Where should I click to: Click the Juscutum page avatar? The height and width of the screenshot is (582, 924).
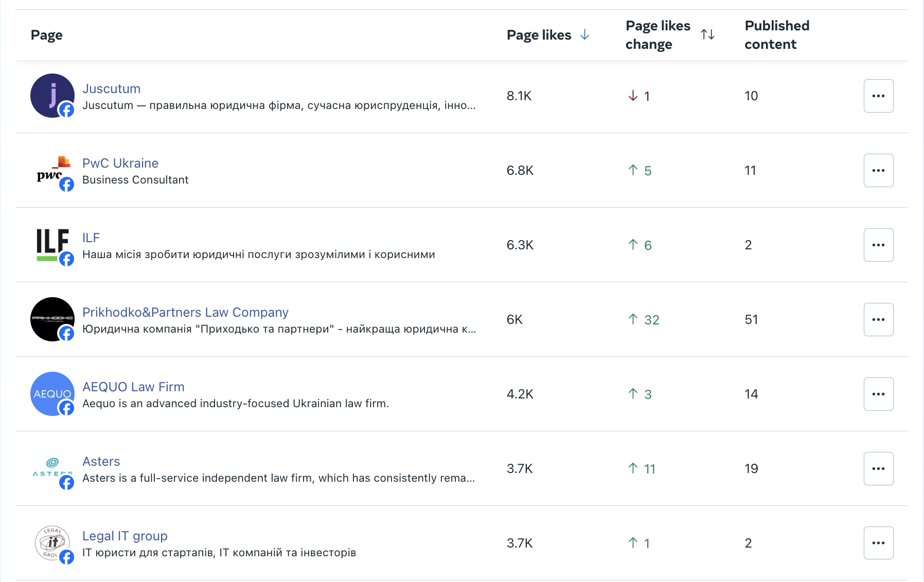click(52, 96)
